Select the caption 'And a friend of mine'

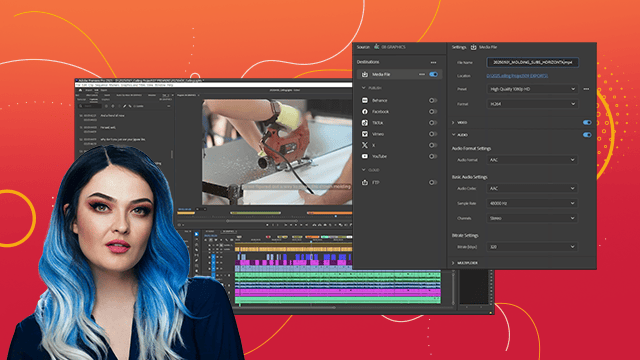pyautogui.click(x=113, y=116)
